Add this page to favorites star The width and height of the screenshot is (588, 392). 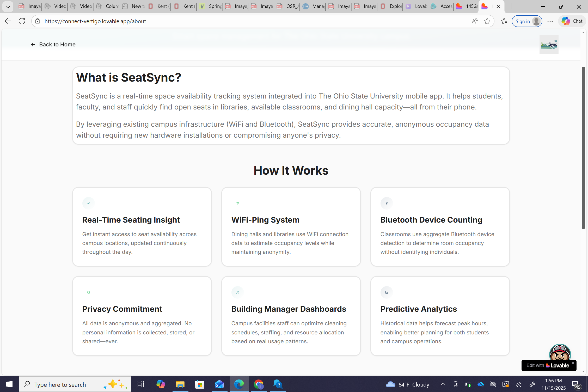(487, 21)
